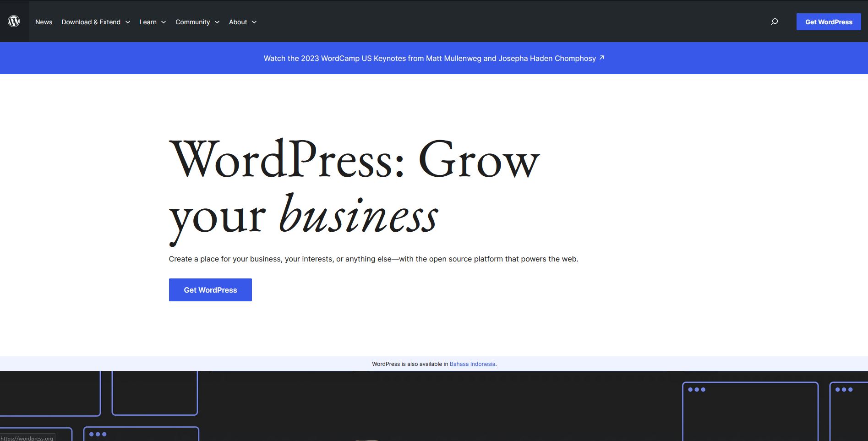Expand the Learn chevron arrow
Image resolution: width=868 pixels, height=441 pixels.
click(x=164, y=22)
